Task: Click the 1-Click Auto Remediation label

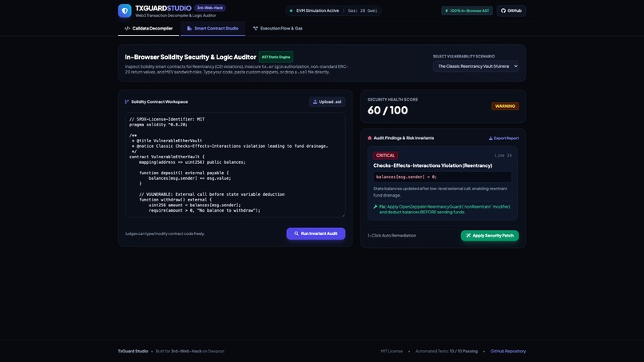Action: 392,236
